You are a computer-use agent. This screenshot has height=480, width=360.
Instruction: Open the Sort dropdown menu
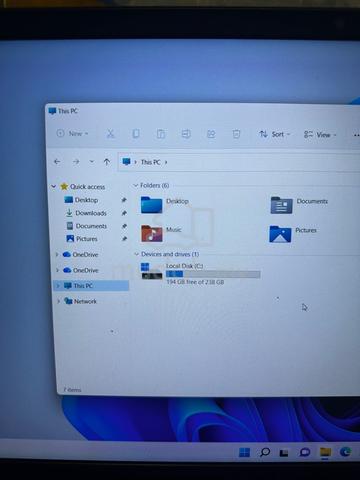pos(275,134)
